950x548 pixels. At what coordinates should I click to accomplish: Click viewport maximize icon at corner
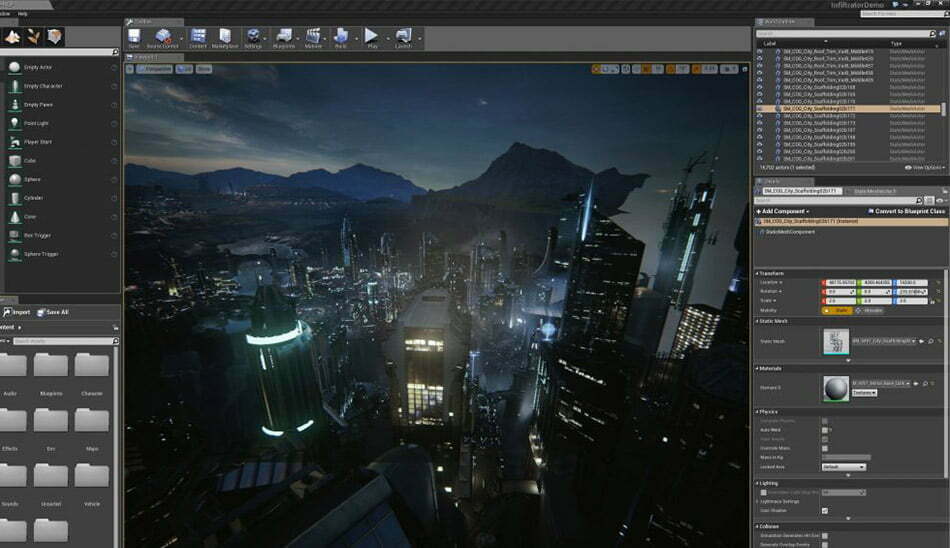[745, 69]
